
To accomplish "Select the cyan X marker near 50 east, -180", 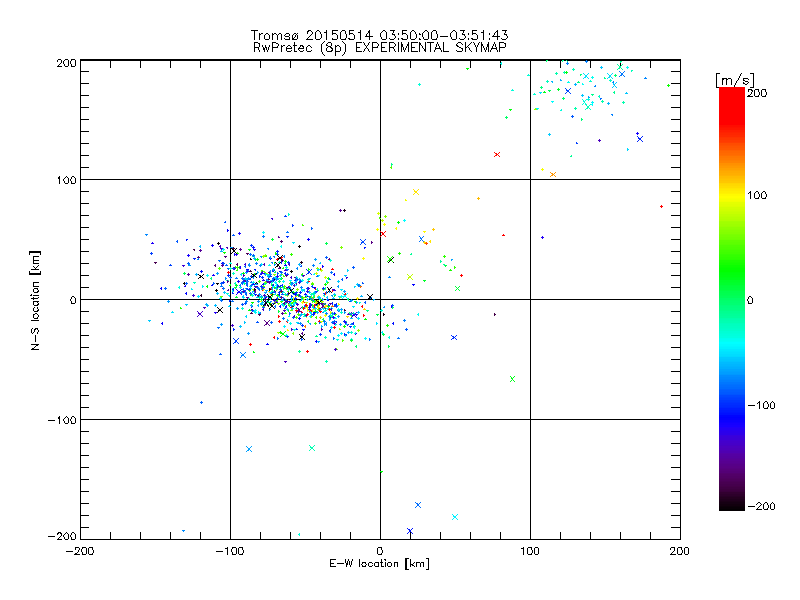I will [x=455, y=517].
